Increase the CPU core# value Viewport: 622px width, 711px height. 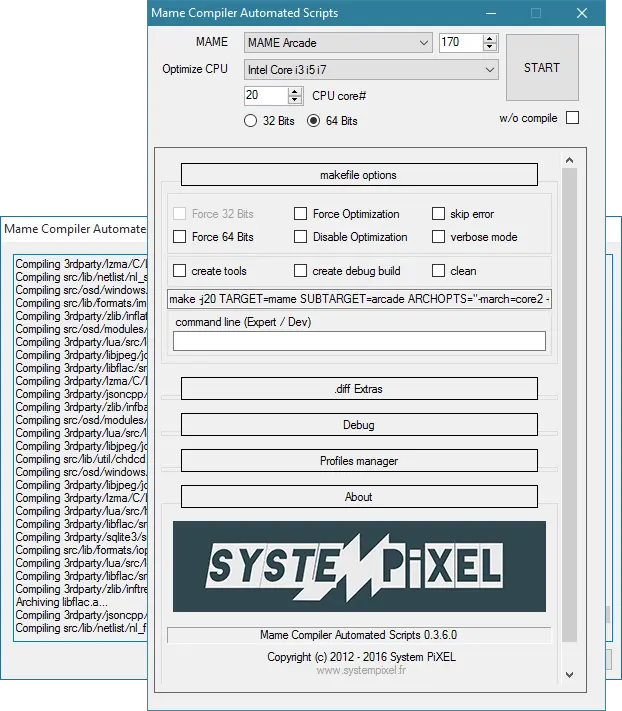coord(295,92)
